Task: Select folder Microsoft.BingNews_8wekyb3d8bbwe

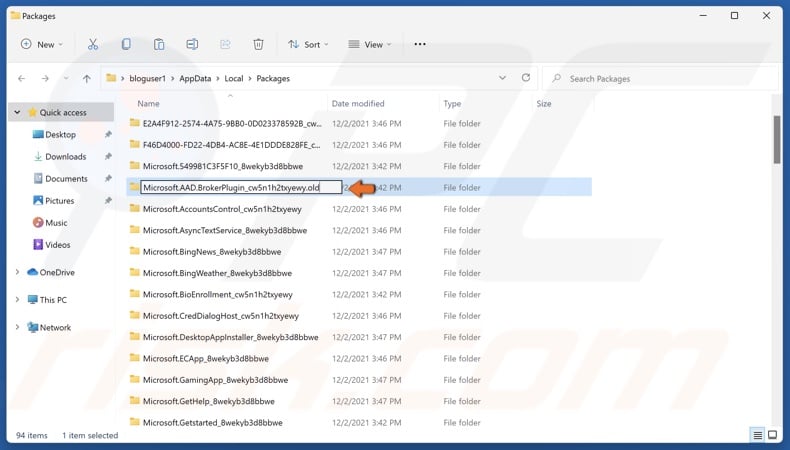Action: pos(212,252)
